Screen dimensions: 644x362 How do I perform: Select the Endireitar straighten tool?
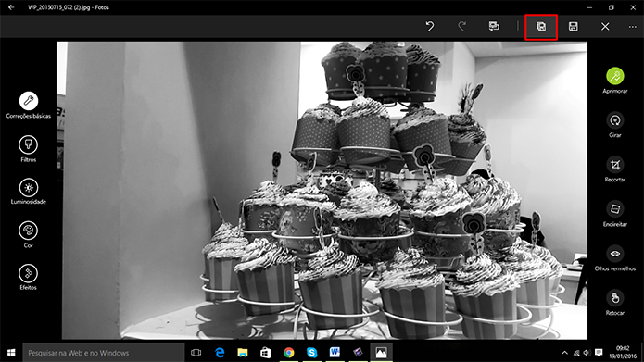pyautogui.click(x=615, y=214)
